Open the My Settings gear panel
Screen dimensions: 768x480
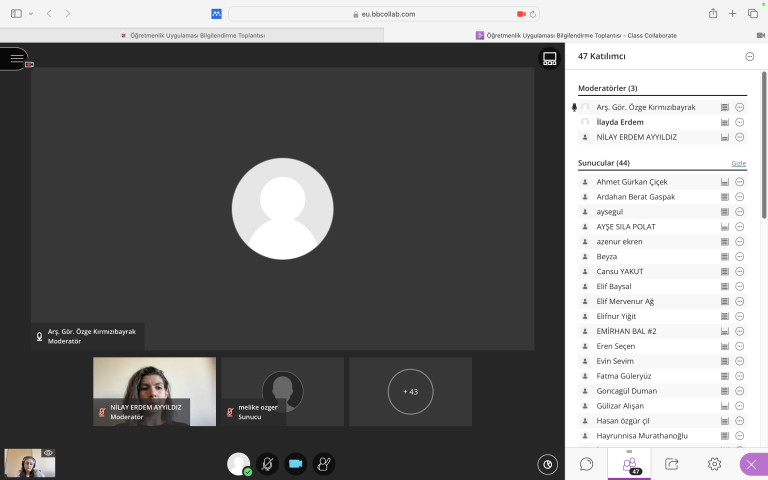tap(714, 464)
